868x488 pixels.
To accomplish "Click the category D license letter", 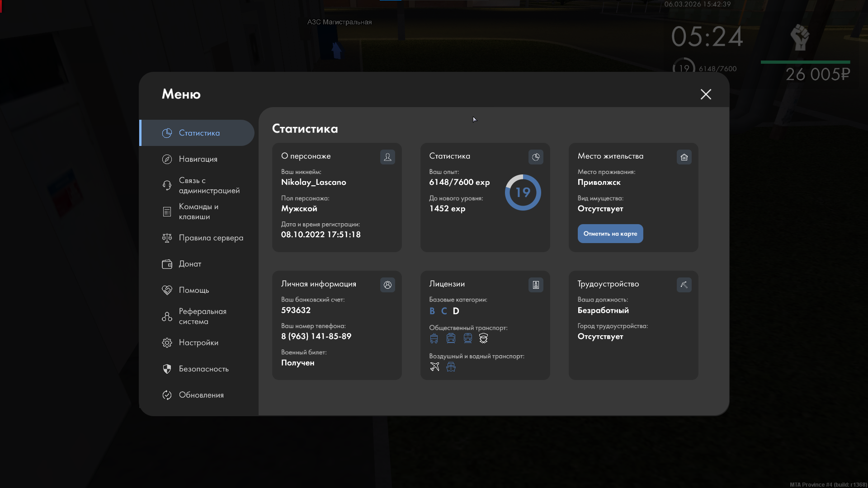I will (x=456, y=311).
